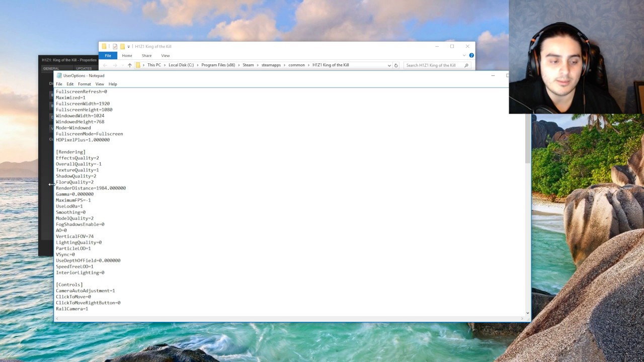Open the address bar history dropdown

coord(389,65)
